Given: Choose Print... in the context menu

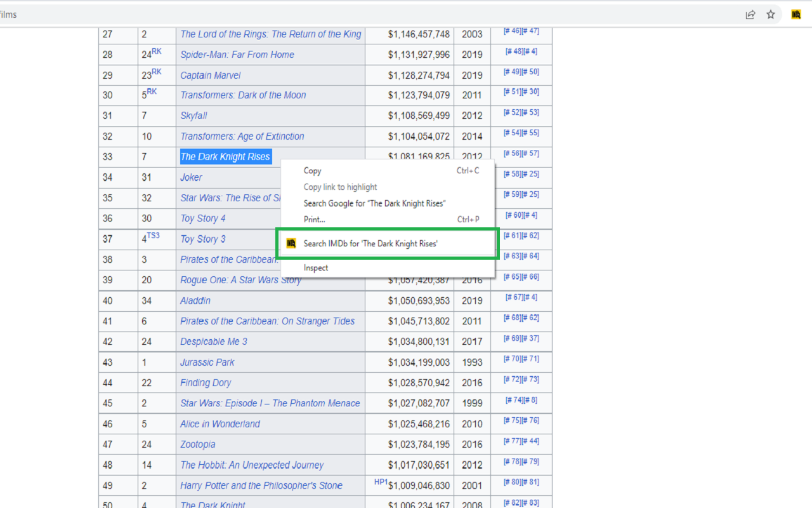Looking at the screenshot, I should pyautogui.click(x=315, y=219).
